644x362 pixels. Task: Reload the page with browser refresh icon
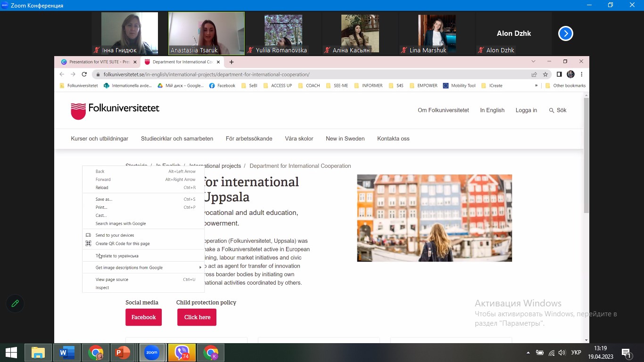(x=84, y=74)
